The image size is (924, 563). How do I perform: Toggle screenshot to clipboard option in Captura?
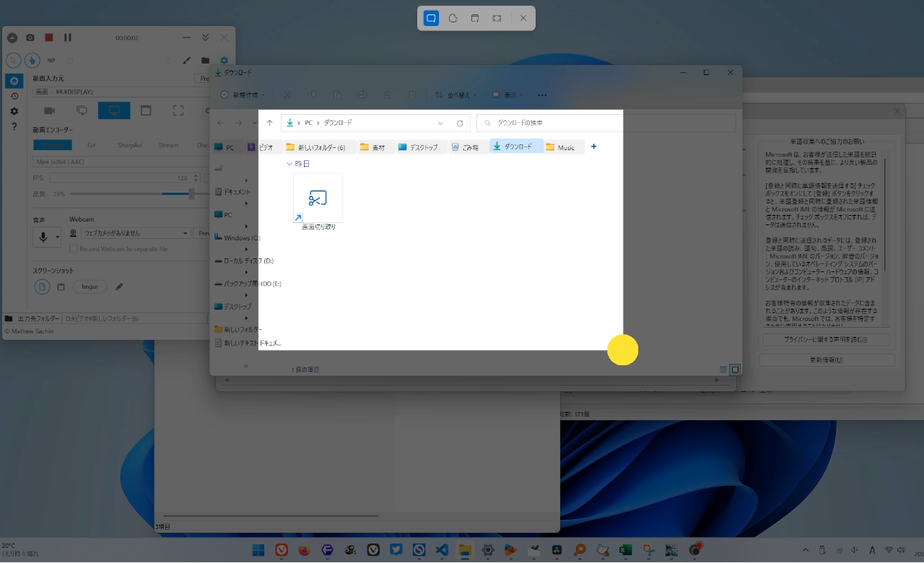(x=61, y=287)
